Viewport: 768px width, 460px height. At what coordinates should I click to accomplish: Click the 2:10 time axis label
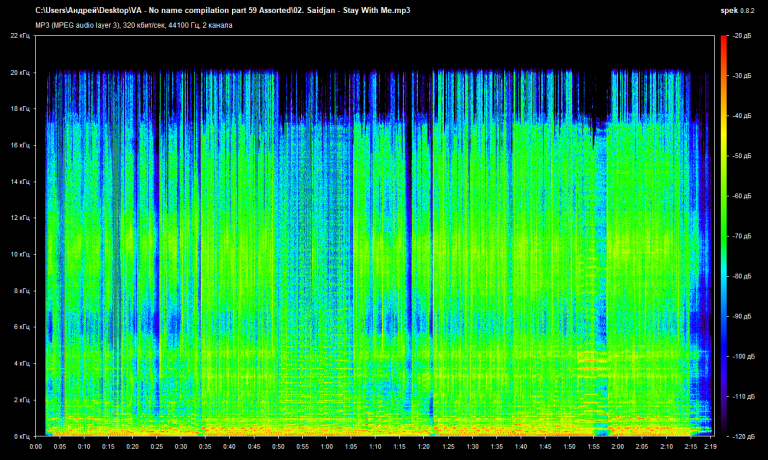[x=667, y=447]
